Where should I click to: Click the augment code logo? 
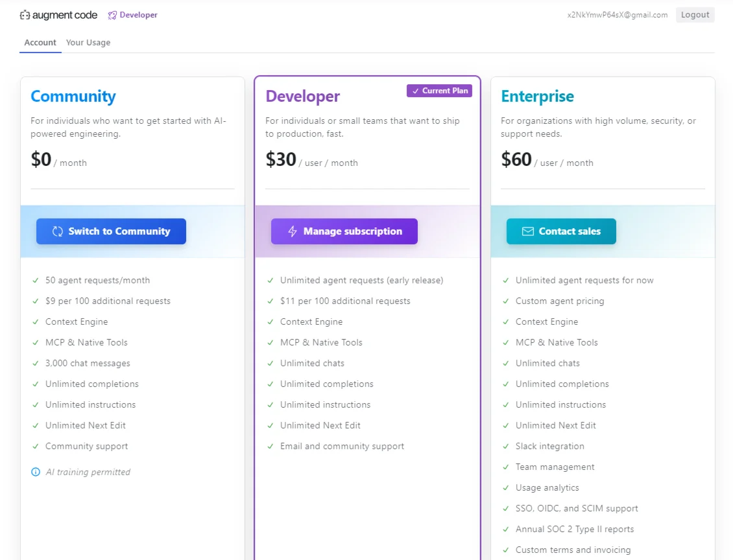pos(58,15)
